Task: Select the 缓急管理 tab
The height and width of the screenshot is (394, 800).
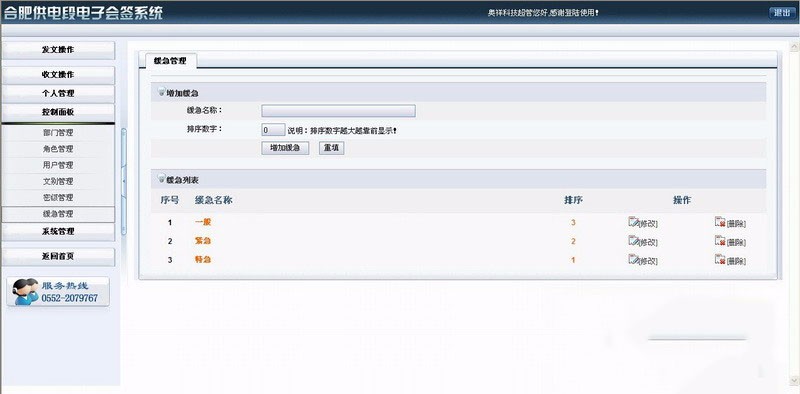Action: pyautogui.click(x=170, y=61)
